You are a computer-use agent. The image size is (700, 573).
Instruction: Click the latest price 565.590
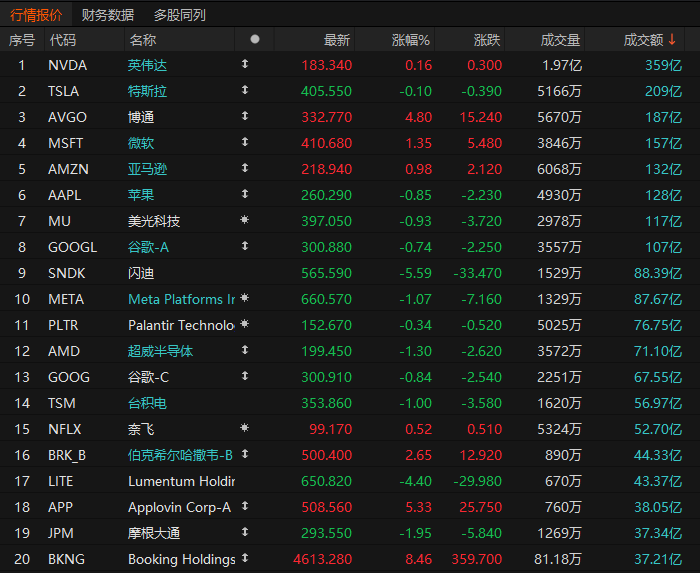(327, 273)
